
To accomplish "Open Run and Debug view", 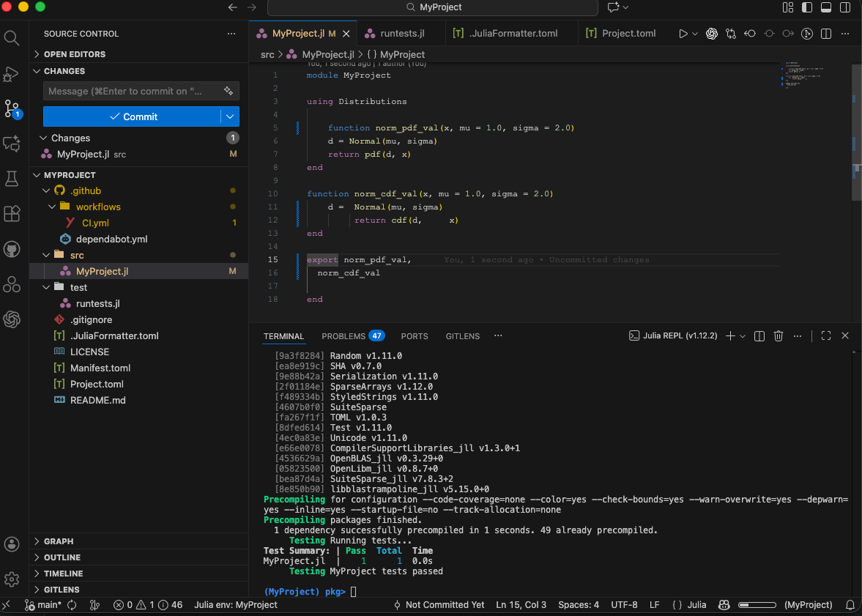I will 12,73.
